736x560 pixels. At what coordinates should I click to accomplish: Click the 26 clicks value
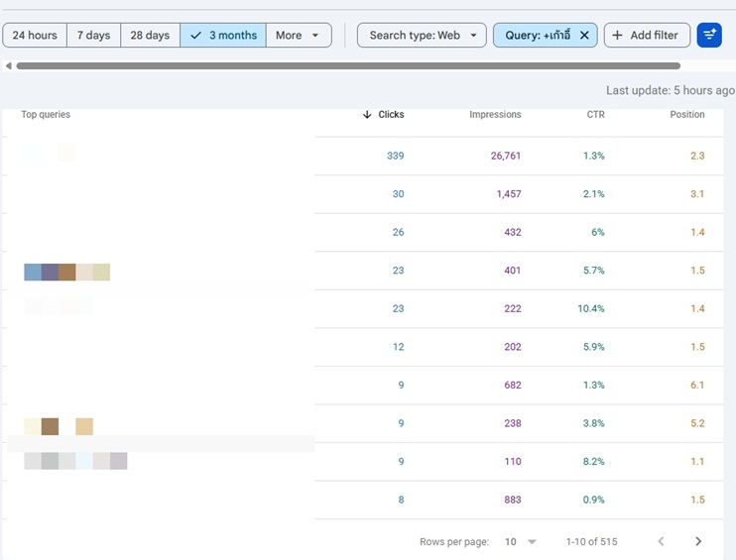(x=399, y=232)
